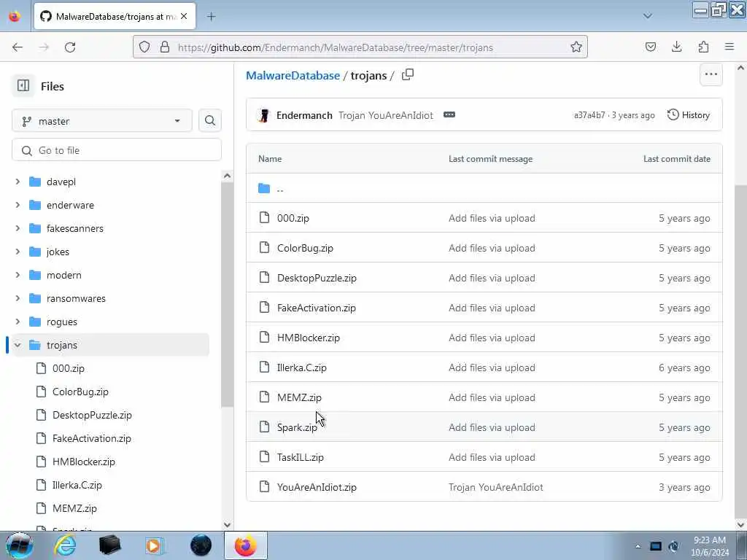The height and width of the screenshot is (560, 747).
Task: Click the site padlock security icon
Action: (x=165, y=47)
